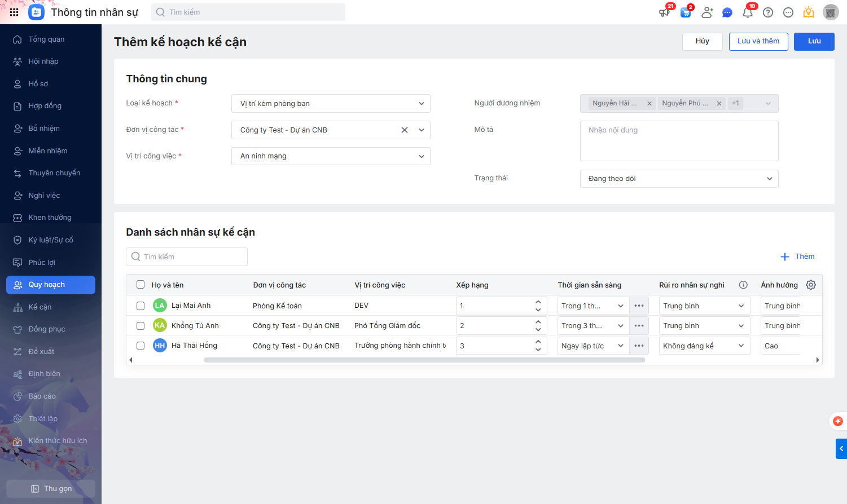
Task: Open Hợp đồng in sidebar menu
Action: pos(45,106)
